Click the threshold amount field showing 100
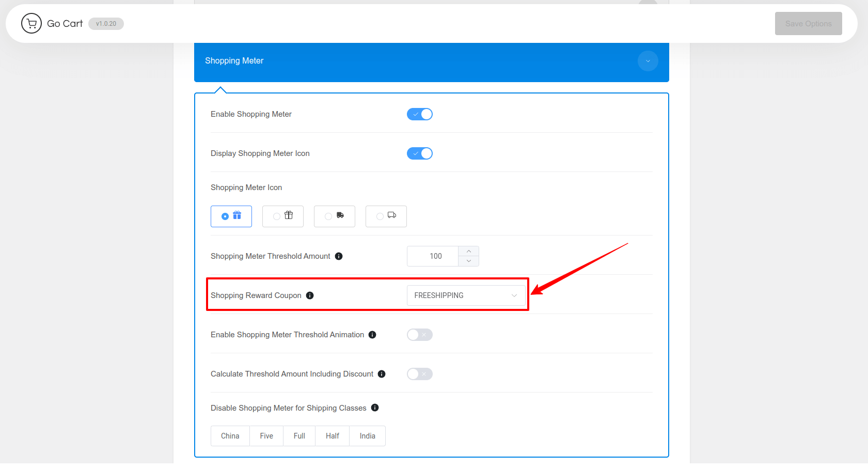The image size is (868, 469). 434,256
